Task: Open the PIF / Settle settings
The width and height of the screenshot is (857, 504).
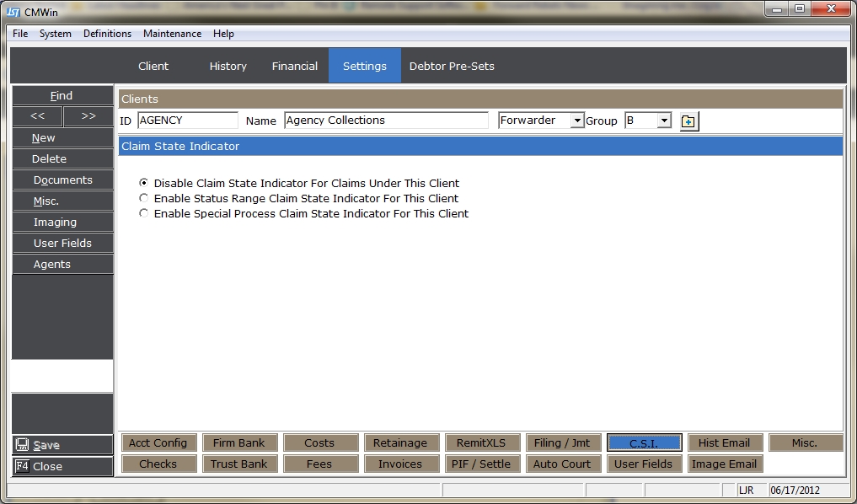Action: 481,464
